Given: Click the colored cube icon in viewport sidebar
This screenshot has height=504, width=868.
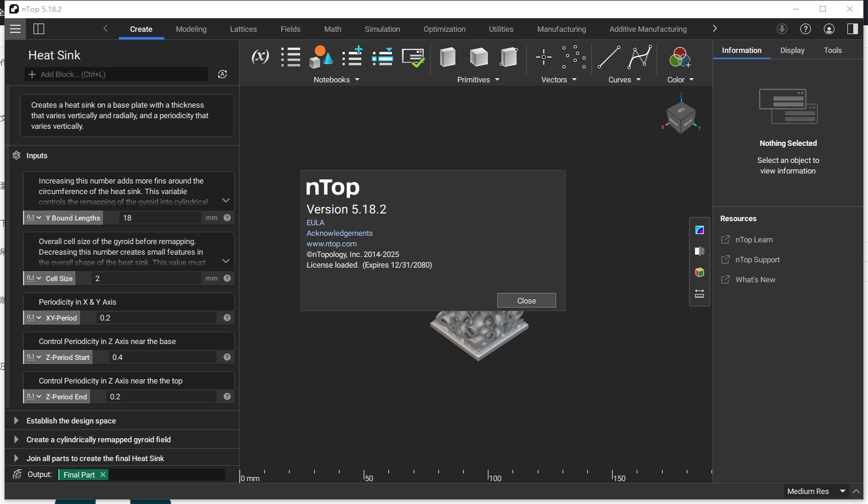Looking at the screenshot, I should (x=699, y=272).
